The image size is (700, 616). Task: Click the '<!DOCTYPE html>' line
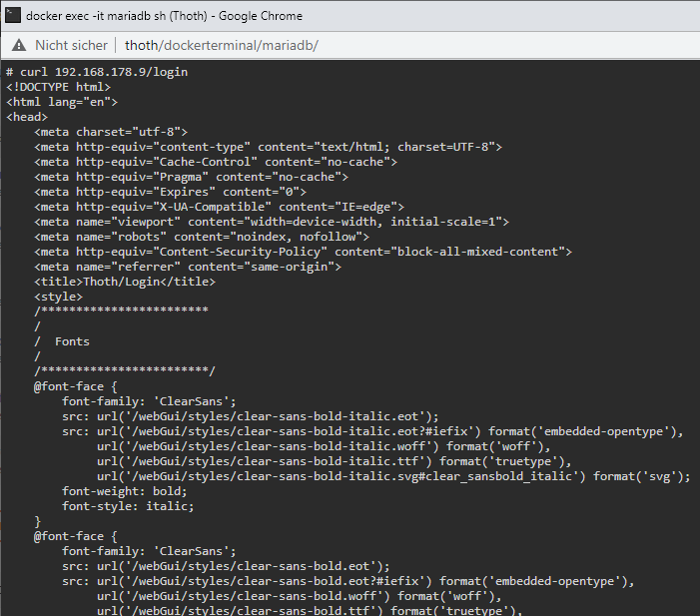59,87
